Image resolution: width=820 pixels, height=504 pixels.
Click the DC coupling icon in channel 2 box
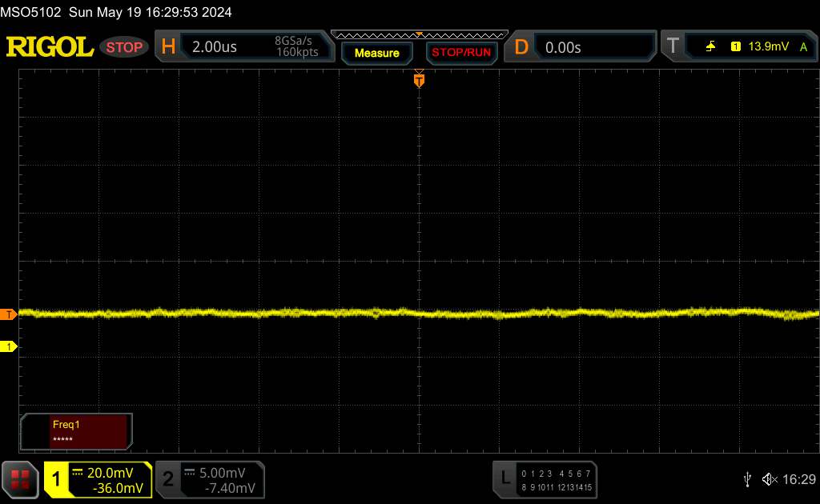[189, 473]
